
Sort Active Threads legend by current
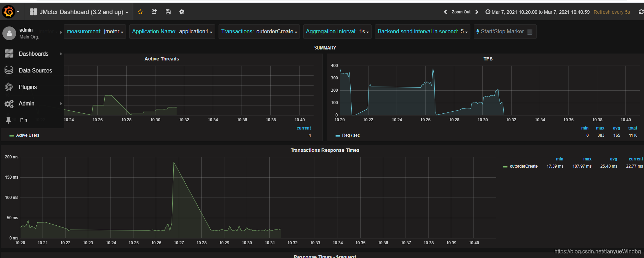pyautogui.click(x=304, y=128)
